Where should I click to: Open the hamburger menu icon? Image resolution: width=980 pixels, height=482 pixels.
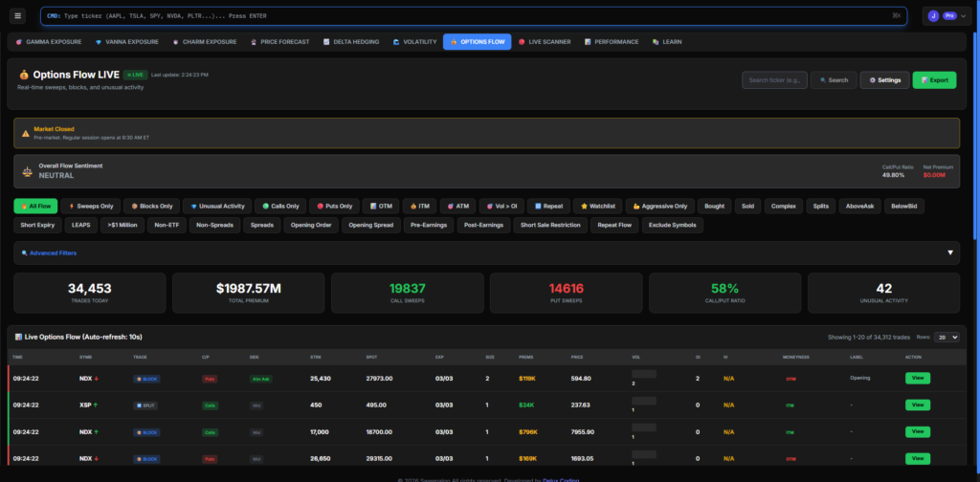[17, 15]
